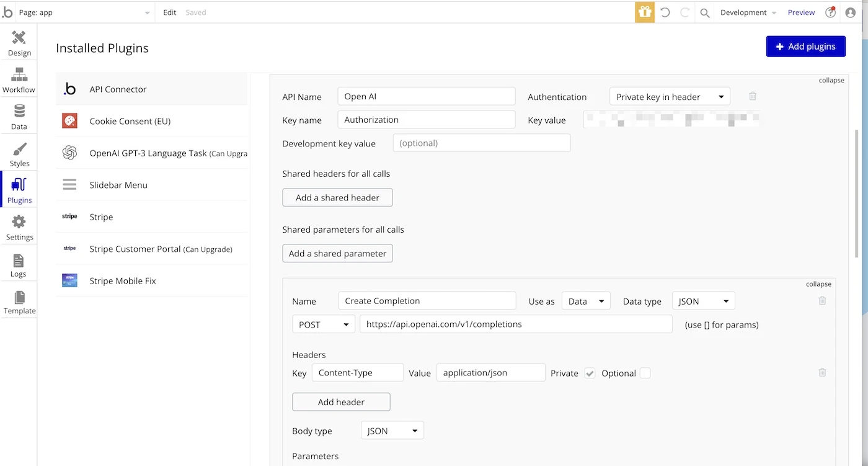This screenshot has height=466, width=868.
Task: Open the Template tab icon
Action: [20, 297]
